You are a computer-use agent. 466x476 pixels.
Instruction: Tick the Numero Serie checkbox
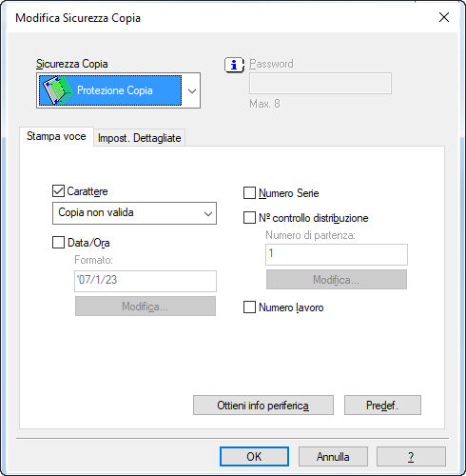pyautogui.click(x=249, y=193)
